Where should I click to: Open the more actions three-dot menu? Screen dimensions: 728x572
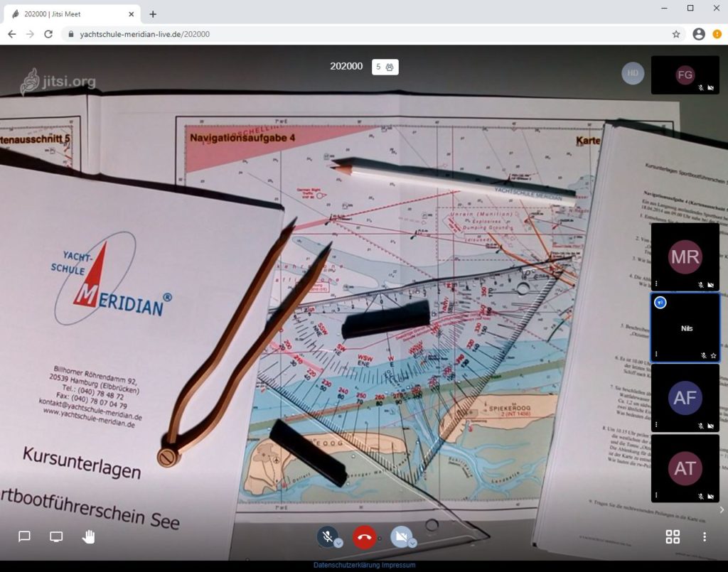tap(704, 536)
